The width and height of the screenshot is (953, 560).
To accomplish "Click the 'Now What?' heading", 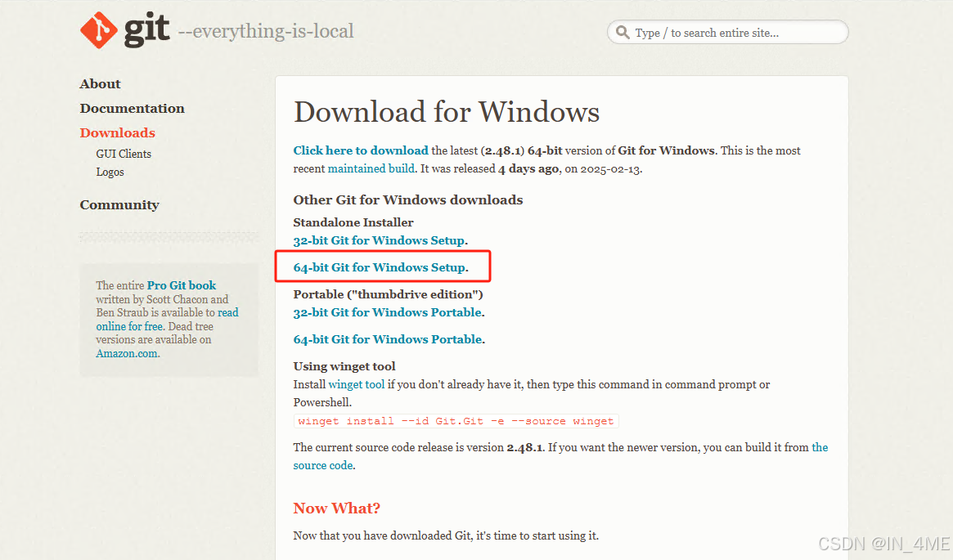I will (337, 508).
